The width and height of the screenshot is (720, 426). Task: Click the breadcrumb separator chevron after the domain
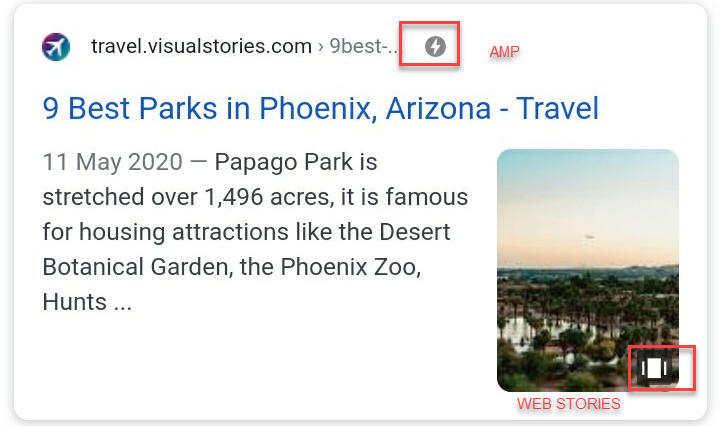point(322,46)
